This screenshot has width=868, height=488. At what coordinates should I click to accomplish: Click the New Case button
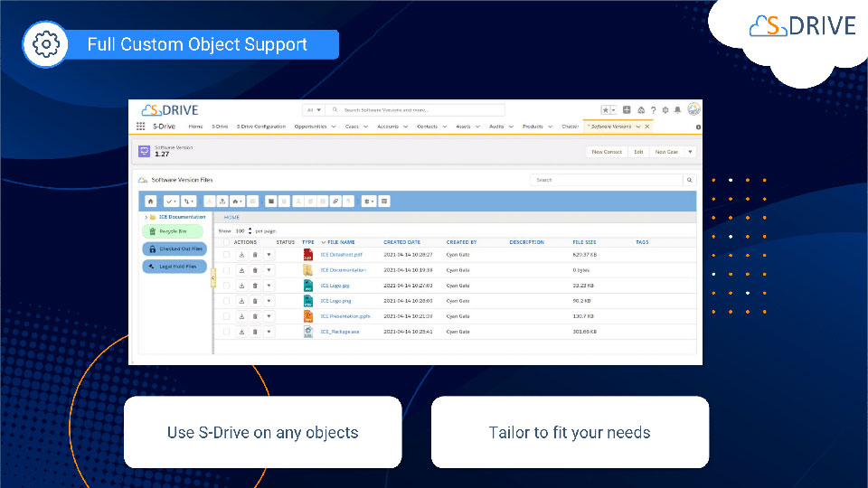(666, 152)
